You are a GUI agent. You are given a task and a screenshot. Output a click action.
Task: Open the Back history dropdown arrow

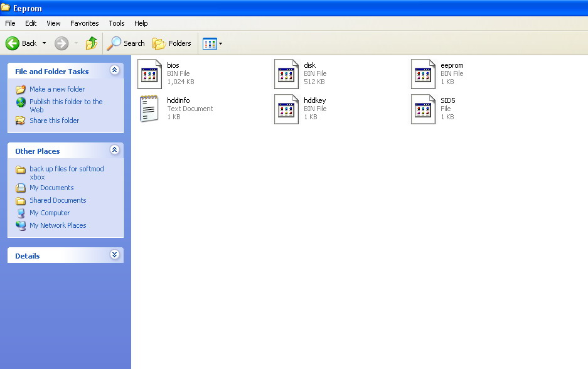tap(44, 43)
